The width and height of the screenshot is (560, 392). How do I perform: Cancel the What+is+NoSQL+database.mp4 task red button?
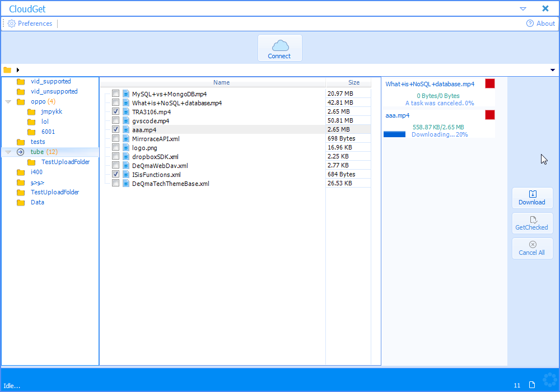click(x=490, y=83)
